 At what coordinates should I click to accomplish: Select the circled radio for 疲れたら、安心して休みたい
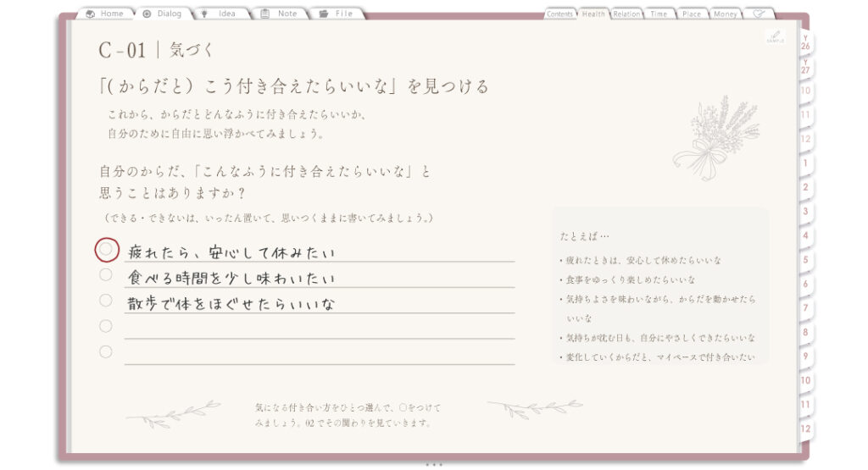click(106, 250)
